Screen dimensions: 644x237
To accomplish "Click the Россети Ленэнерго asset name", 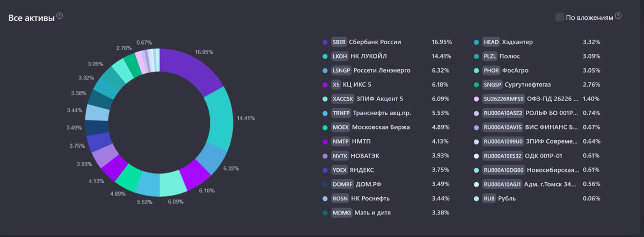I will (382, 70).
